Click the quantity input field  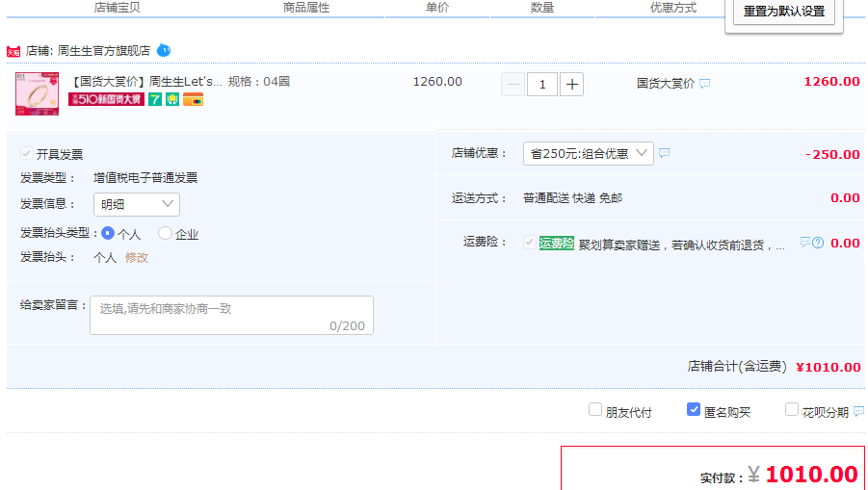pos(542,84)
